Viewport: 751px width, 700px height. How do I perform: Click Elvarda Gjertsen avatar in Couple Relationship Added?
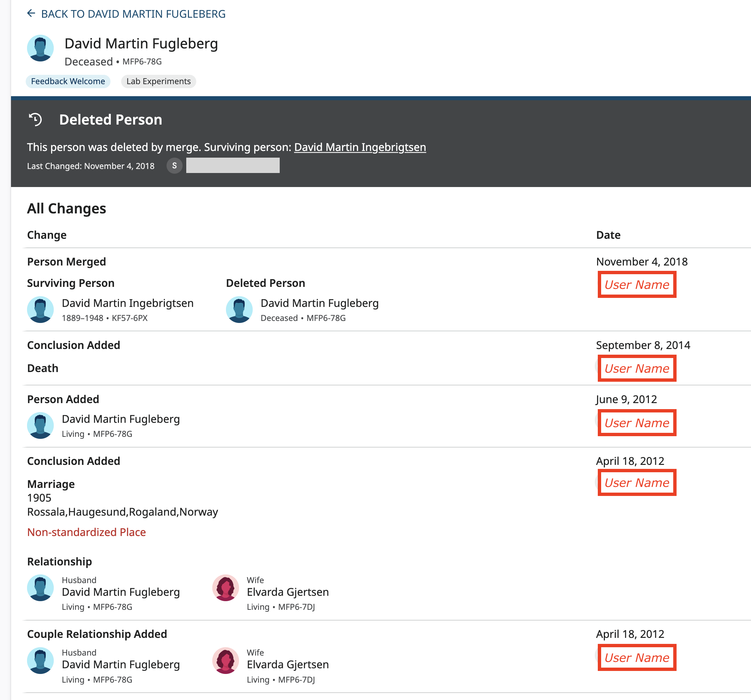pos(226,660)
